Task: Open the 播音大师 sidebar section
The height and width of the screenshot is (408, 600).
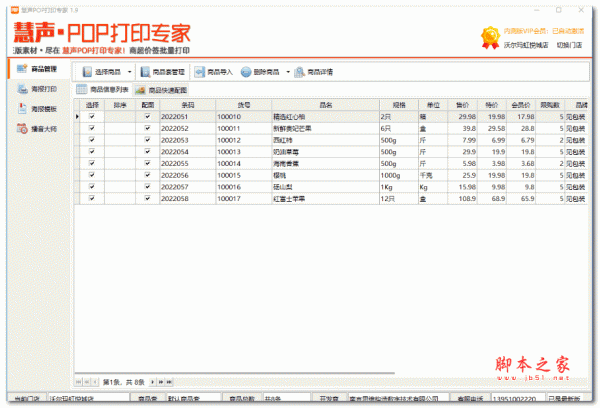Action: click(x=38, y=129)
